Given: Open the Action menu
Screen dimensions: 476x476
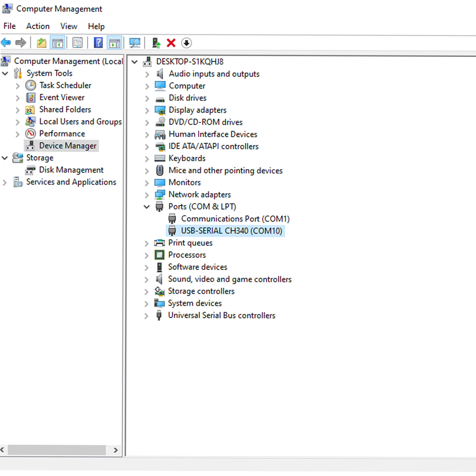Looking at the screenshot, I should pos(38,26).
